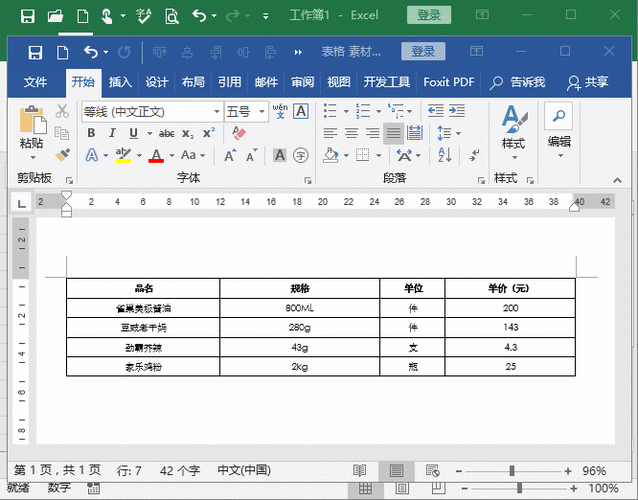
Task: Open the Find search in Editing group
Action: pos(559,116)
